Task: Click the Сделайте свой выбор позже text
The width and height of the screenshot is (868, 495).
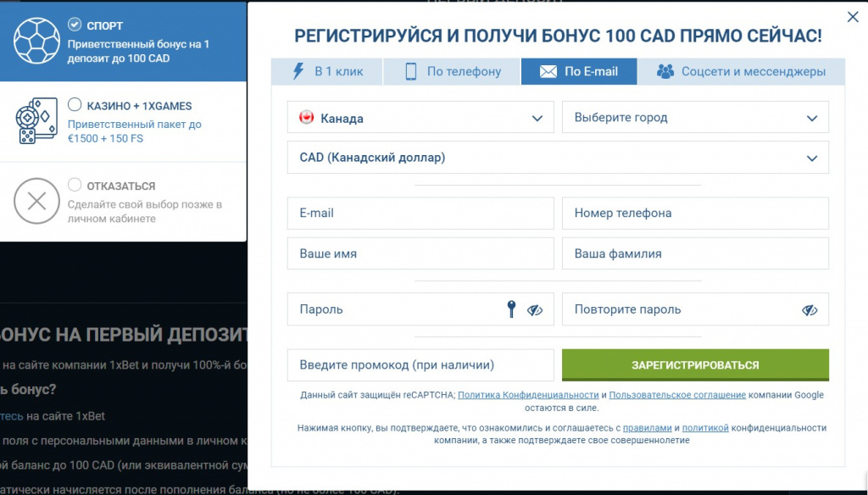Action: (145, 212)
